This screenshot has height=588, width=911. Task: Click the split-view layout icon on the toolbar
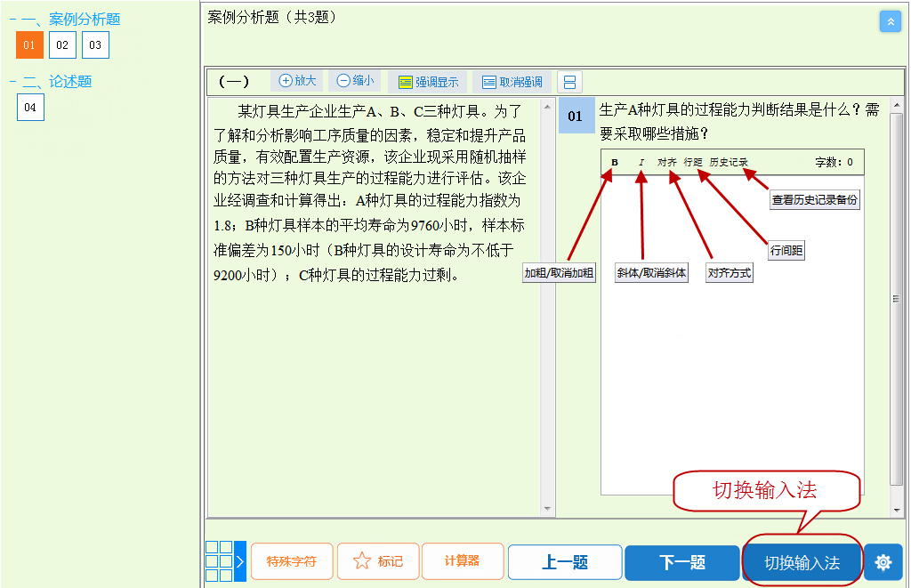point(568,80)
